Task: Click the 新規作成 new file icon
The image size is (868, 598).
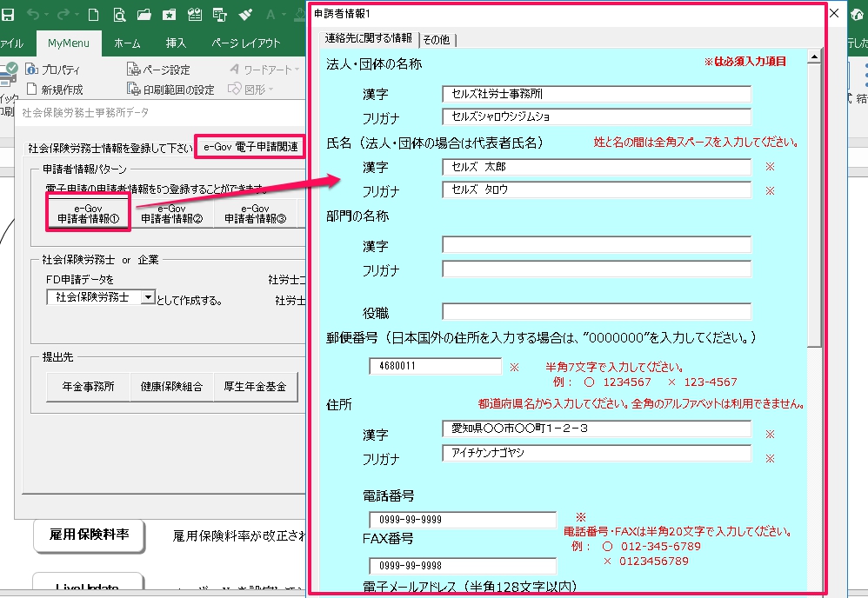Action: (x=31, y=89)
